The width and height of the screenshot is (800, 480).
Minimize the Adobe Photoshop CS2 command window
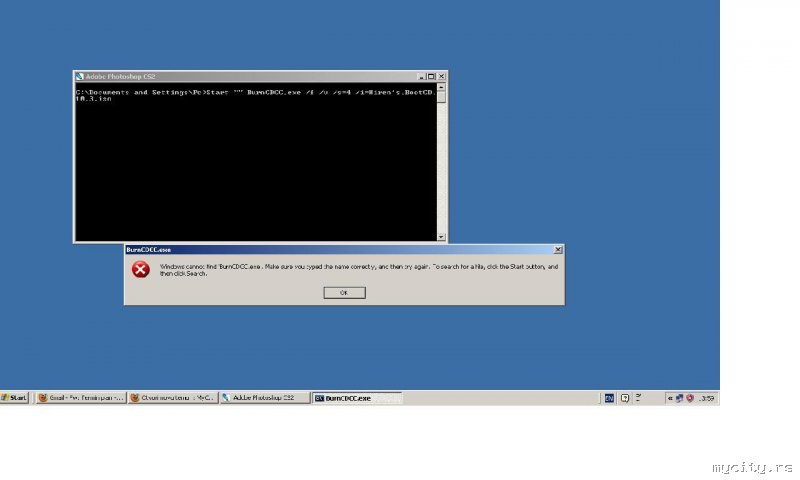(x=421, y=77)
